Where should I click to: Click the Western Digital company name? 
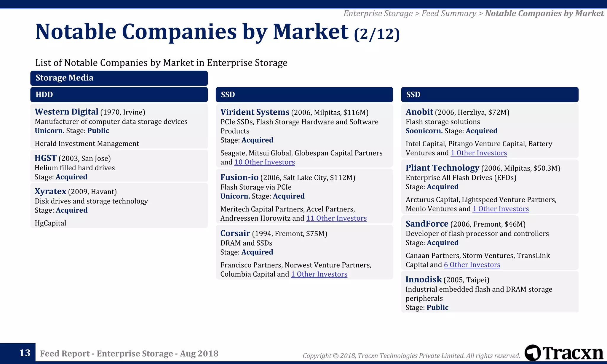pos(66,112)
